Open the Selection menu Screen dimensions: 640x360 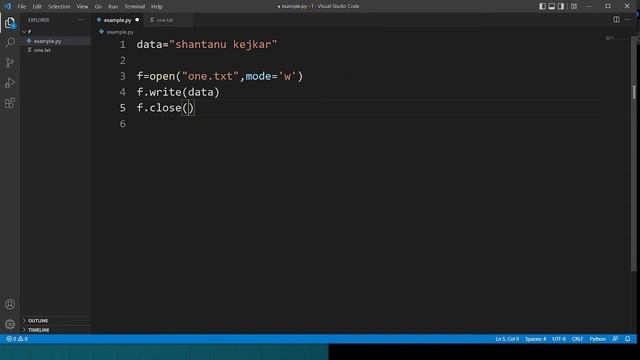click(59, 7)
